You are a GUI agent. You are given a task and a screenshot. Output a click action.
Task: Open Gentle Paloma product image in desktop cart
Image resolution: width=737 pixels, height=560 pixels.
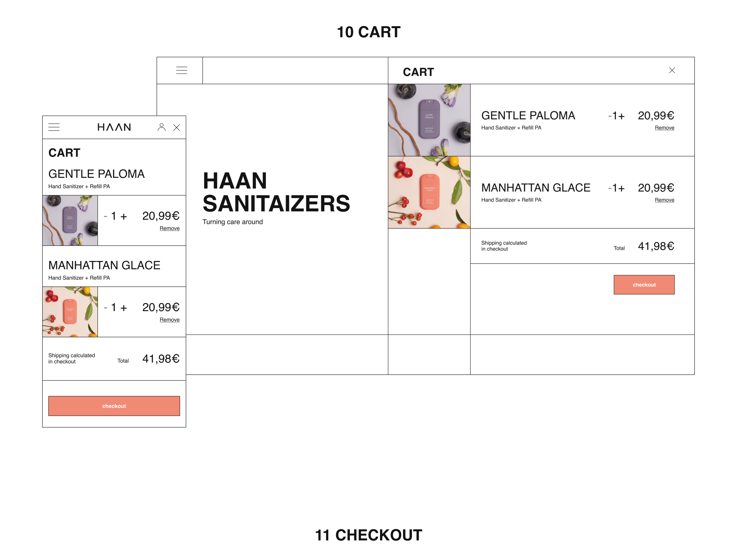click(x=429, y=120)
